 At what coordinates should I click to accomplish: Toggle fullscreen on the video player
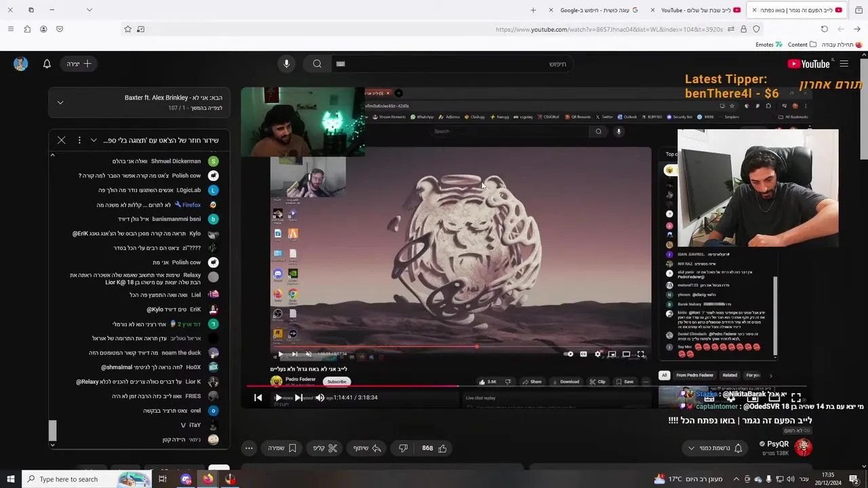(x=796, y=397)
